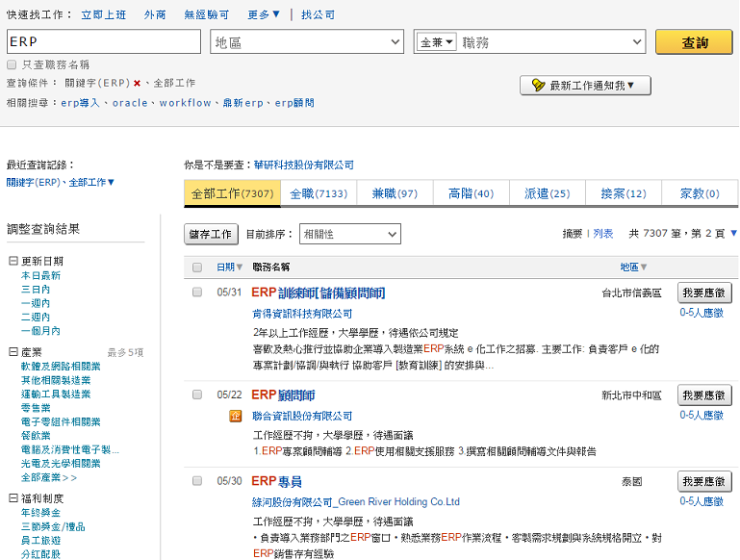Collapse the 產業 filter section
The width and height of the screenshot is (740, 560).
[x=13, y=353]
